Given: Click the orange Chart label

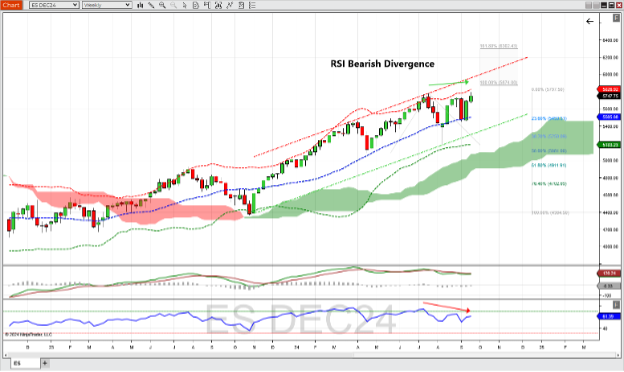Looking at the screenshot, I should click(11, 5).
